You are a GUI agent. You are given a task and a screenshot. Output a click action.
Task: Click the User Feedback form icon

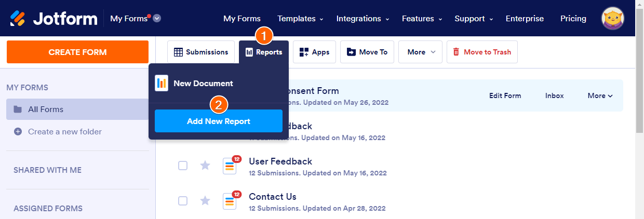click(x=230, y=166)
